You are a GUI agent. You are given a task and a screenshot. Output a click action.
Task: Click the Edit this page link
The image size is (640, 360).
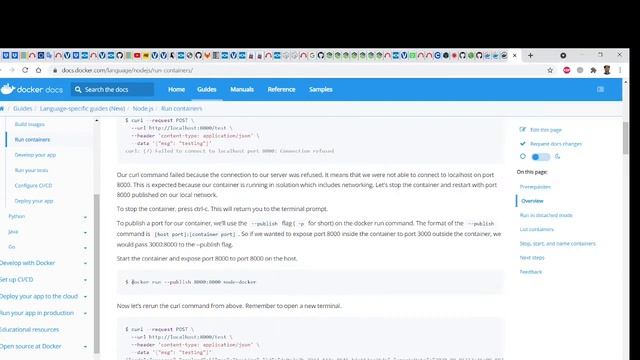(546, 130)
